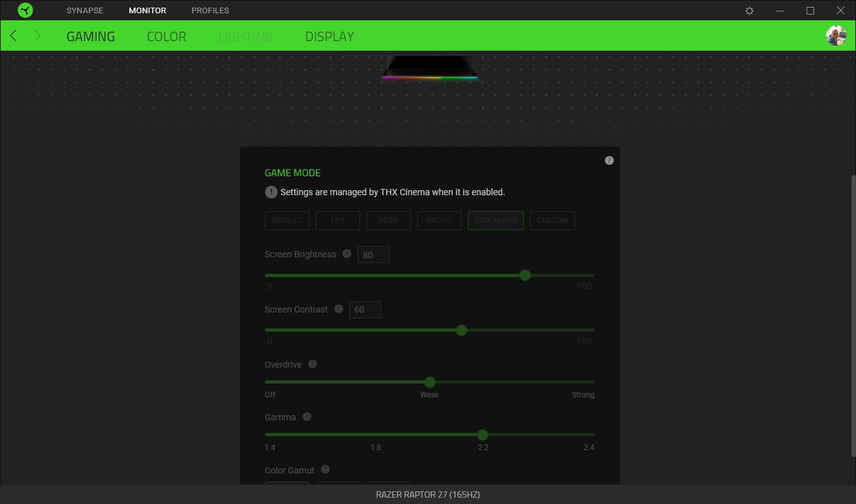
Task: Click Gamma '2.4' label
Action: tap(589, 447)
